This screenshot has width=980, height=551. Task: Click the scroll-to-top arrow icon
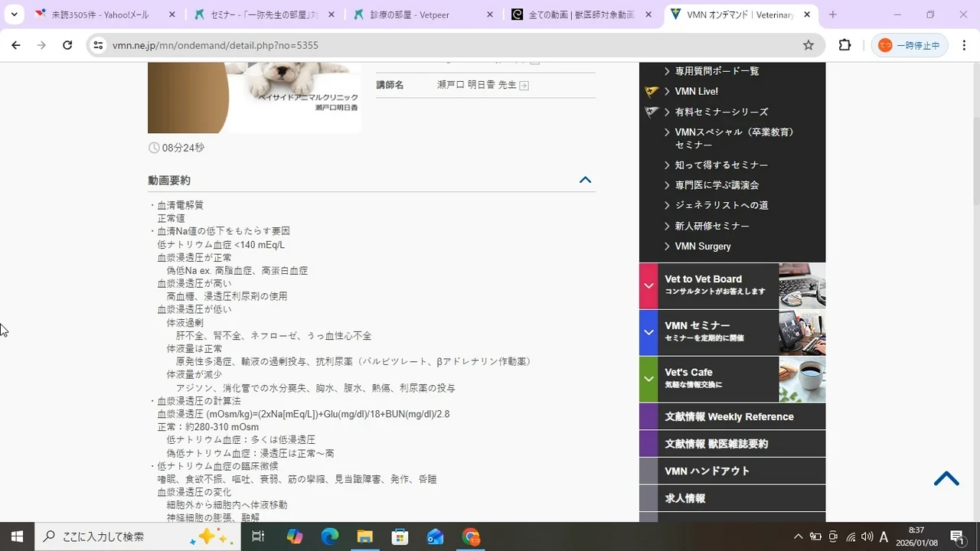946,479
